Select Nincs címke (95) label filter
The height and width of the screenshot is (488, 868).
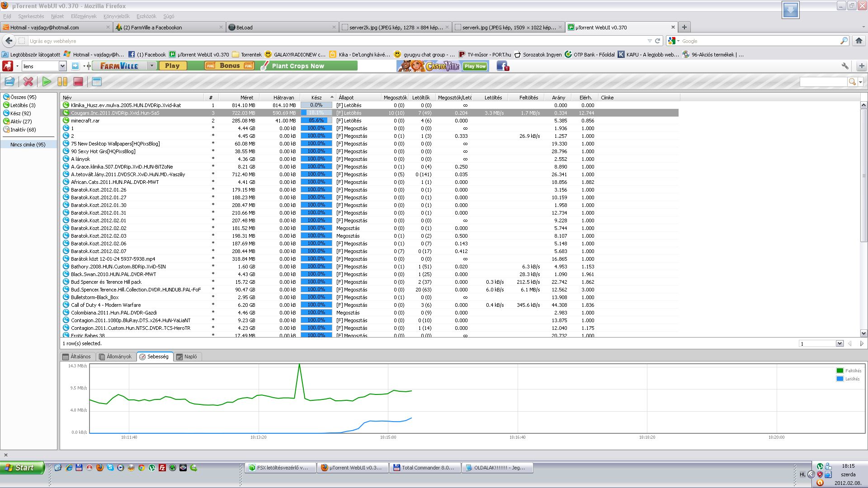pyautogui.click(x=28, y=145)
